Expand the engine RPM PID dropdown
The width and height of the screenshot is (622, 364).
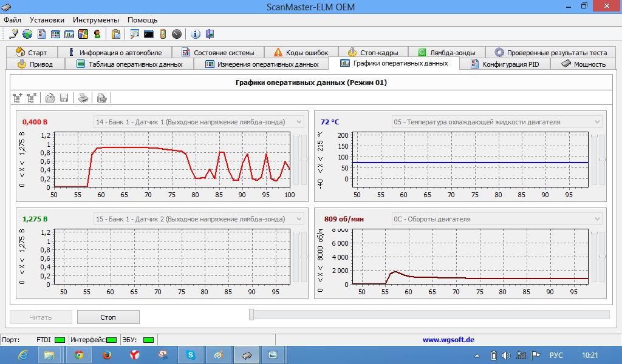coord(597,219)
